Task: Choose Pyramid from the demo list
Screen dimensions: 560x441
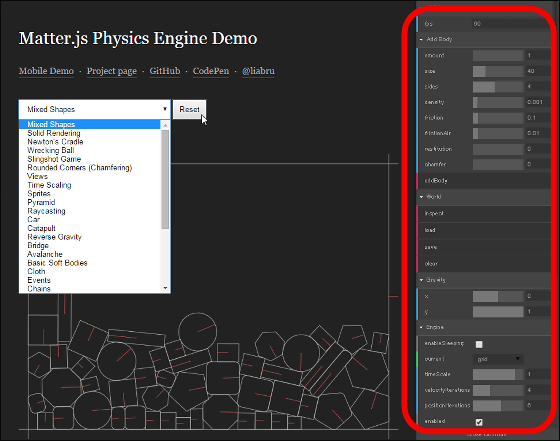Action: click(x=90, y=202)
